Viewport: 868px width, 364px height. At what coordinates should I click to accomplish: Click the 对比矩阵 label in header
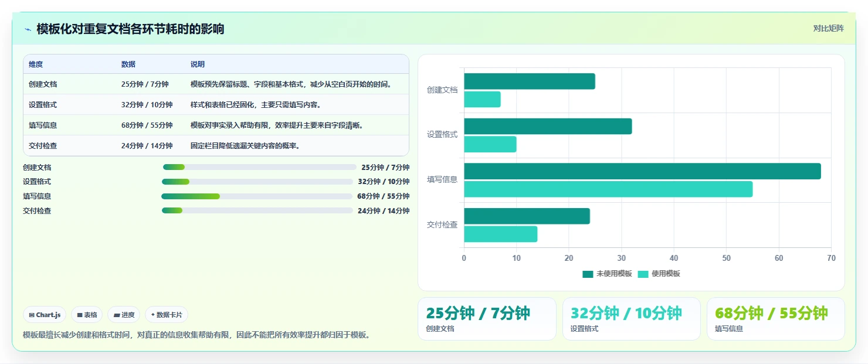coord(828,28)
